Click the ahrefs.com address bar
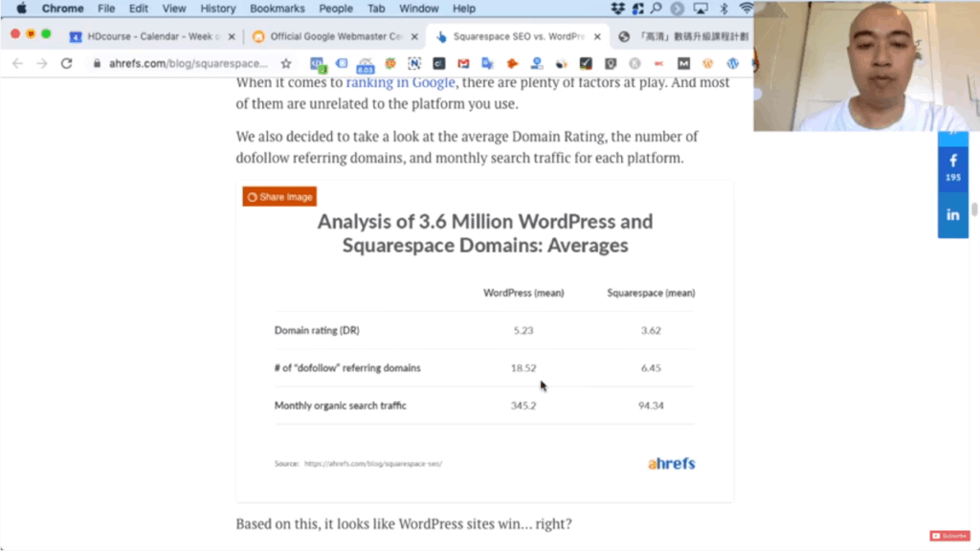 click(188, 63)
